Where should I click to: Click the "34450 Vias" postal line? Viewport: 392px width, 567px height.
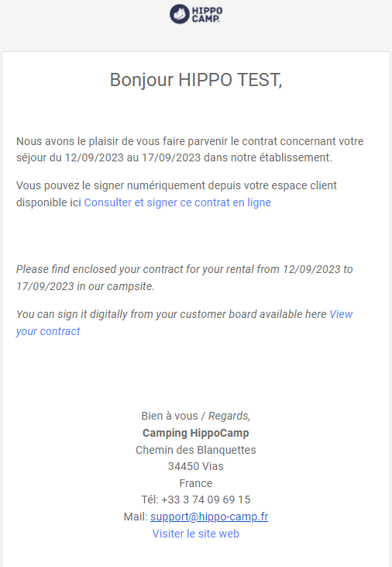[196, 466]
